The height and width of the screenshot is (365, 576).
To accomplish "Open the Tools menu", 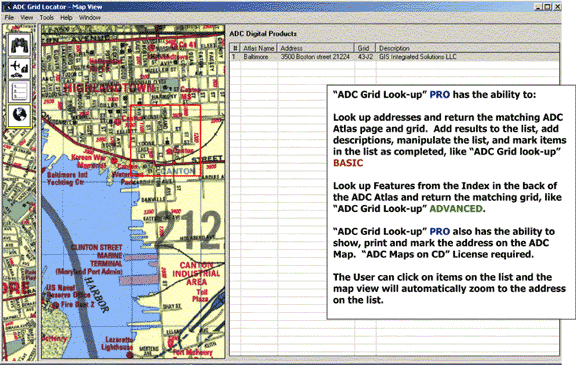I will (47, 18).
